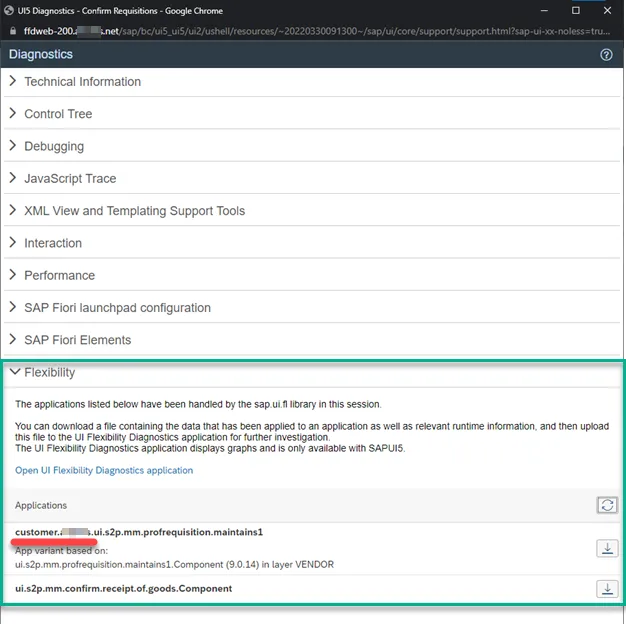
Task: Expand the JavaScript Trace section
Action: pos(70,178)
